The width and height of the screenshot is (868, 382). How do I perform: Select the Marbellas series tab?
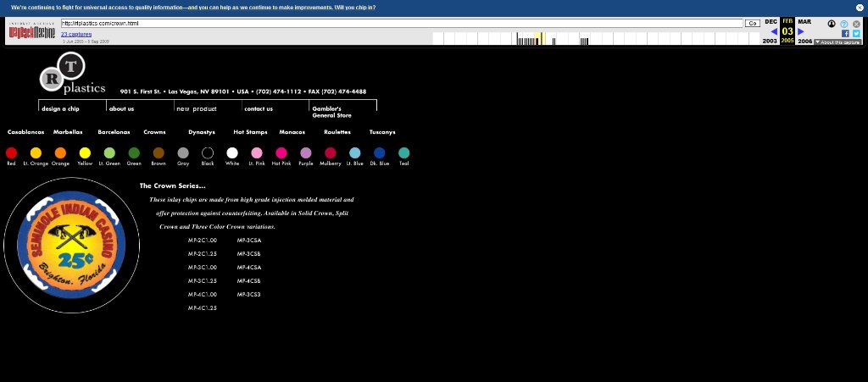(x=68, y=132)
